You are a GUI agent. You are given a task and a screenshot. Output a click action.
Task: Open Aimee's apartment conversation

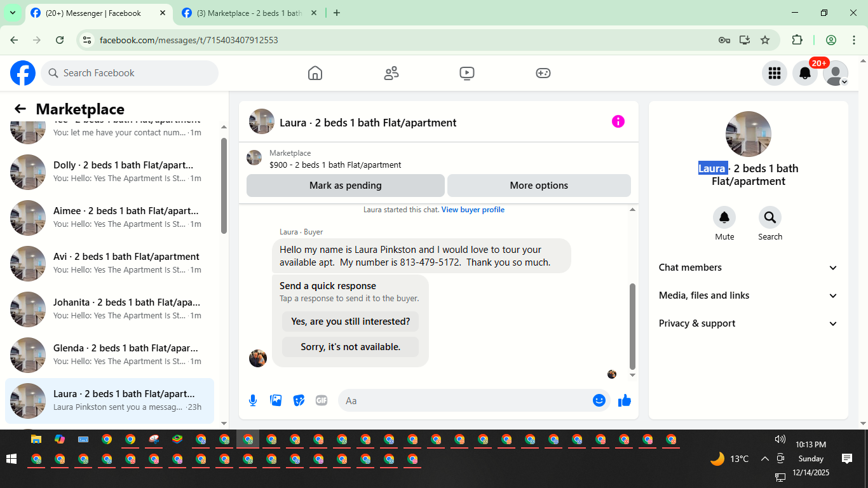point(109,217)
